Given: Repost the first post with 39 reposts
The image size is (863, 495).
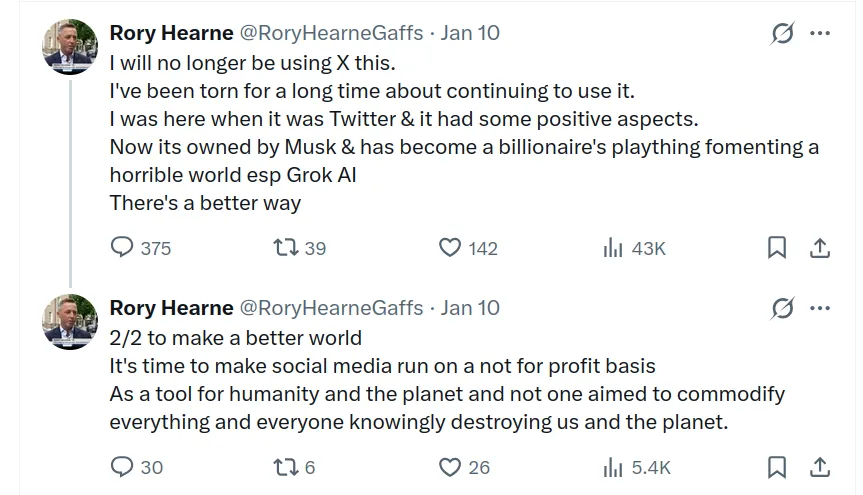Looking at the screenshot, I should point(285,247).
